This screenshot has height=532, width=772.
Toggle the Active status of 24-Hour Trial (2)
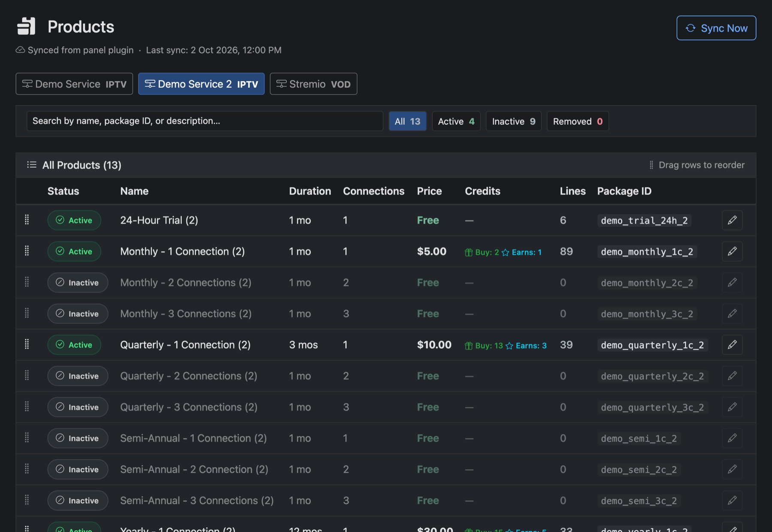74,220
